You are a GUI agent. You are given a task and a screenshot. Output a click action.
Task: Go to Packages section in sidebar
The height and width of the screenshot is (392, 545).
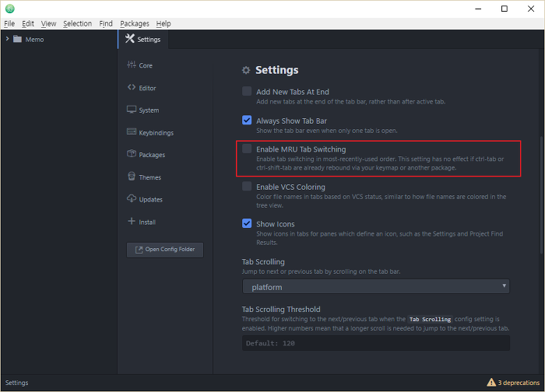click(x=152, y=155)
